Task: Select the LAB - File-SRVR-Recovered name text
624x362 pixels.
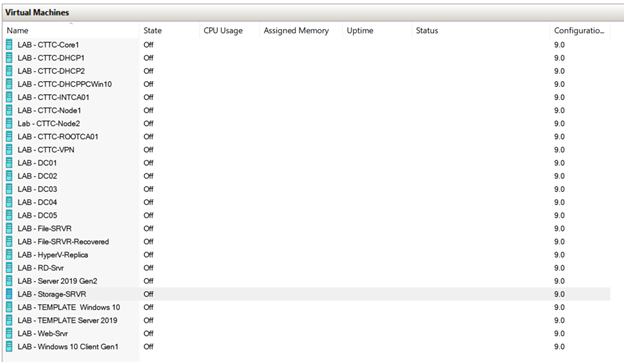Action: (63, 241)
